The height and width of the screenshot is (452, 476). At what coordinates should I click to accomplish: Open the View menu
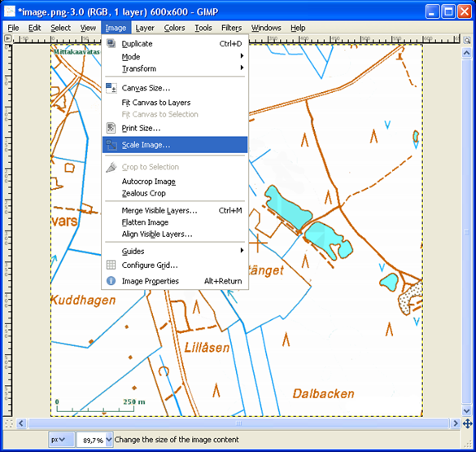[88, 28]
